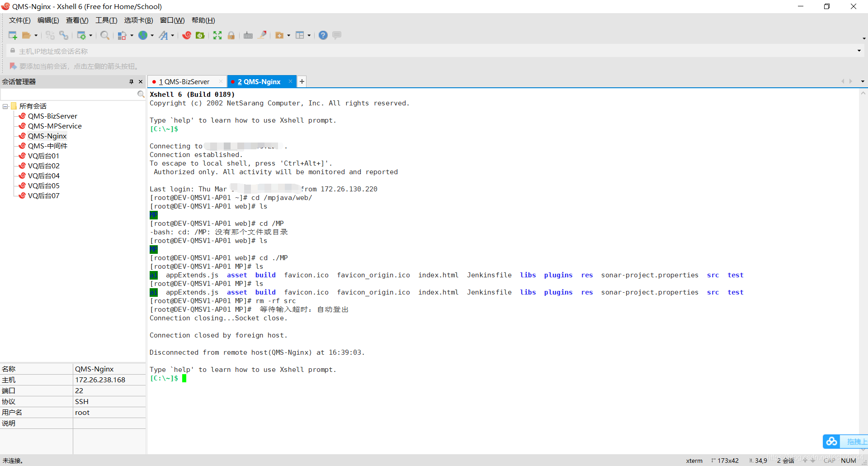
Task: Click the color scheme toolbar icon
Action: pos(122,35)
